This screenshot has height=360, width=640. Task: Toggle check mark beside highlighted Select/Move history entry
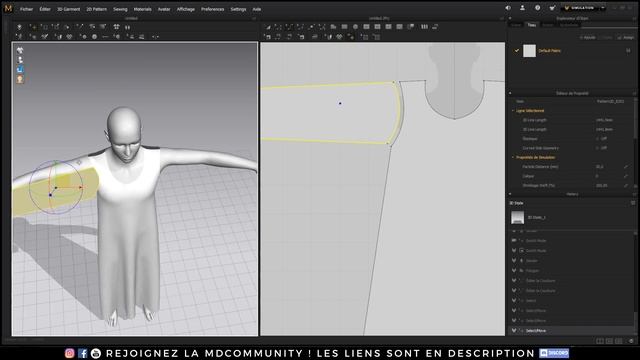point(514,330)
